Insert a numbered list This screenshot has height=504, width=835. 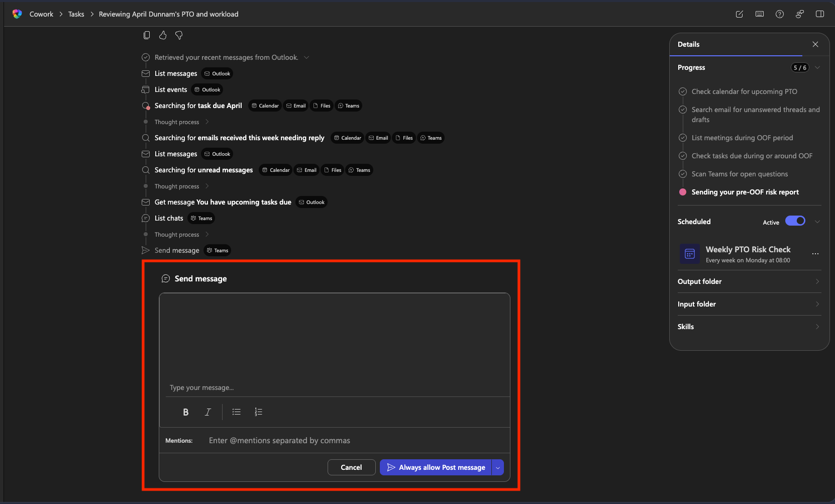(x=258, y=412)
